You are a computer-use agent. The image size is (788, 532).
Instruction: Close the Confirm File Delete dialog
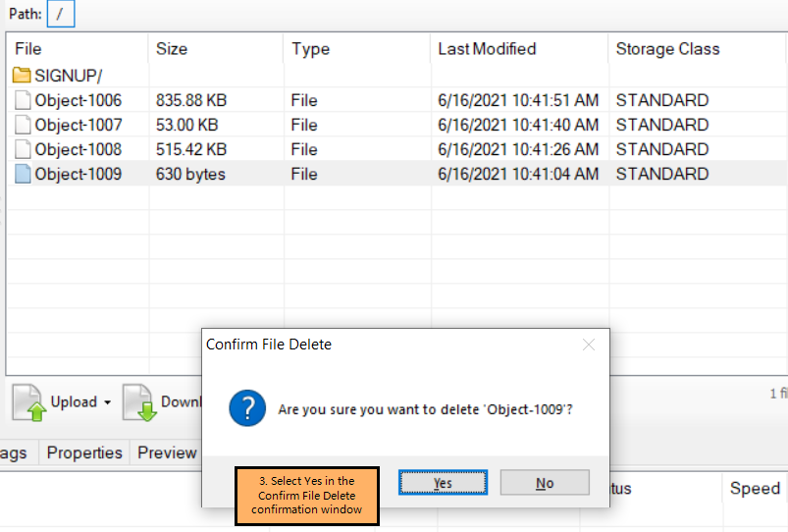pos(589,345)
